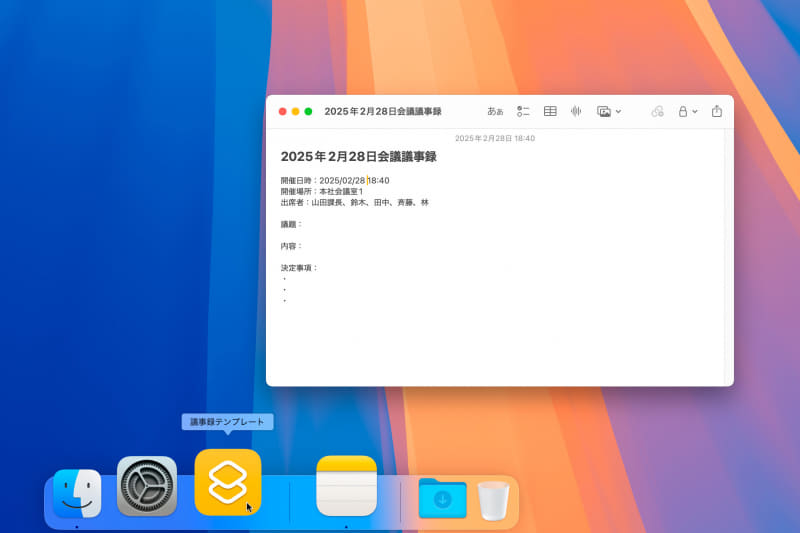Open System Settings from the Dock
Image resolution: width=800 pixels, height=533 pixels.
(x=147, y=486)
